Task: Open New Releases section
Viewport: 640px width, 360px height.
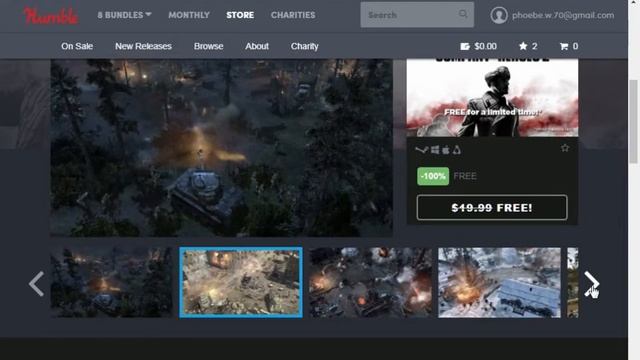Action: (143, 46)
